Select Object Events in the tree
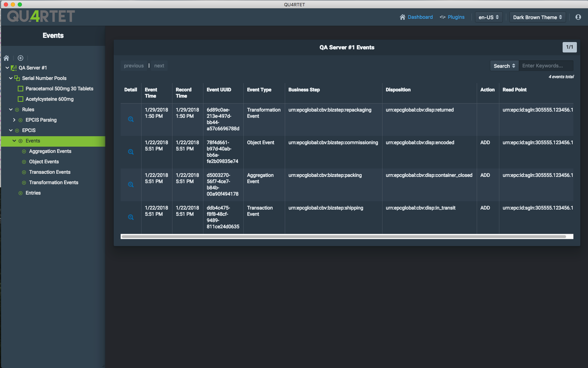The height and width of the screenshot is (368, 588). coord(44,162)
